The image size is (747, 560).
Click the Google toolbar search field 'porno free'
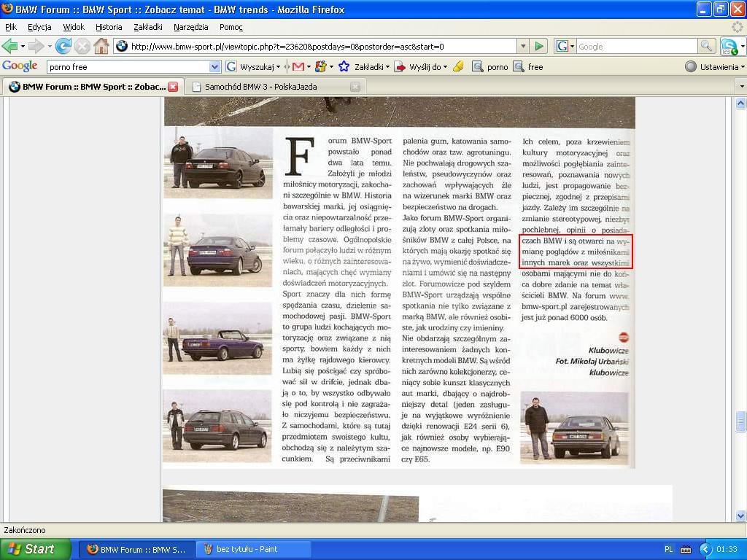point(128,66)
